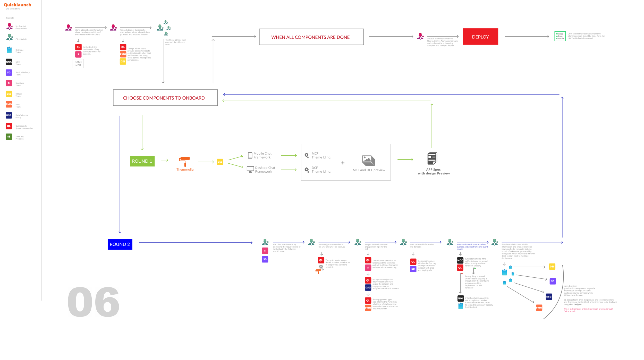Click the PMO badge at end of ticket arrows

539,308
